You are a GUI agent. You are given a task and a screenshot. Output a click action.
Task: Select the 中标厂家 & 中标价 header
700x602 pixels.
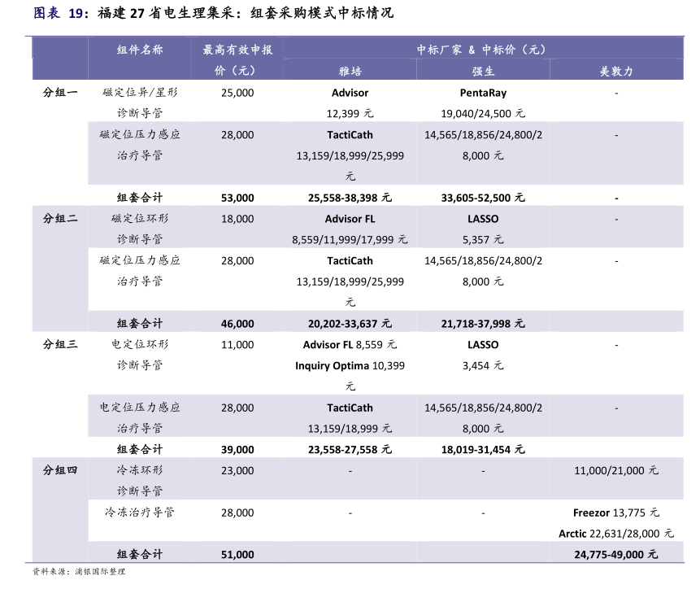tap(482, 50)
